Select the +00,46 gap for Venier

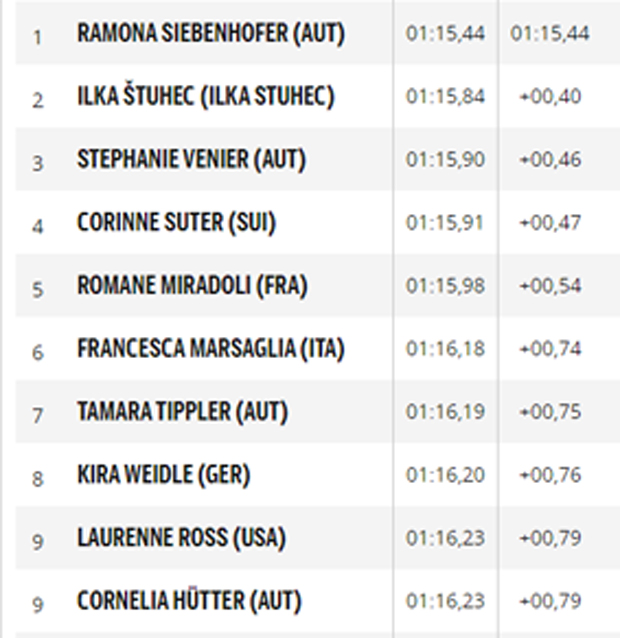pos(550,160)
